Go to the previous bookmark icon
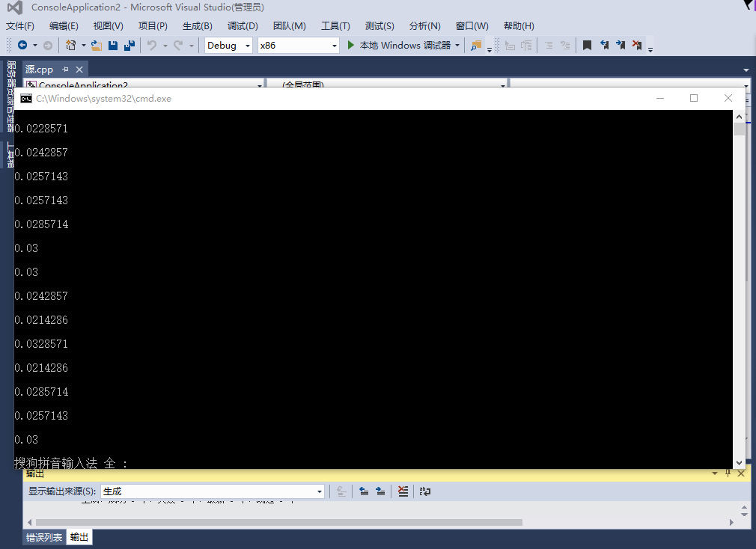 point(604,46)
